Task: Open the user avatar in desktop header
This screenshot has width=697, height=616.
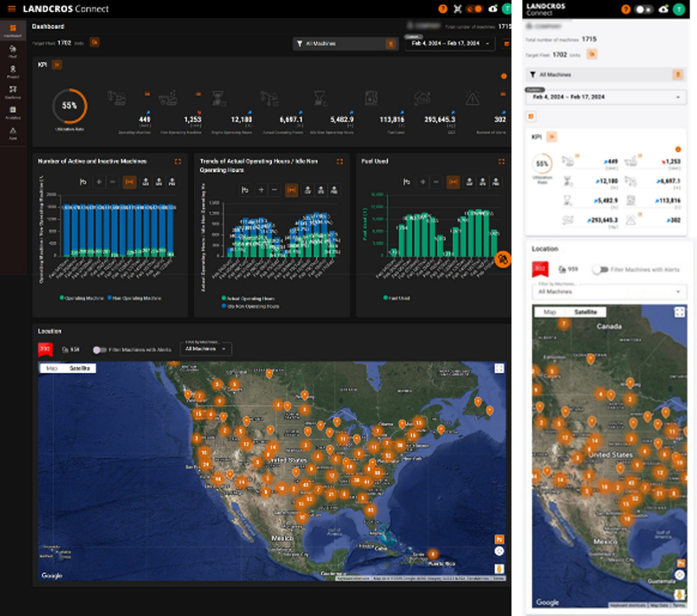Action: point(507,9)
